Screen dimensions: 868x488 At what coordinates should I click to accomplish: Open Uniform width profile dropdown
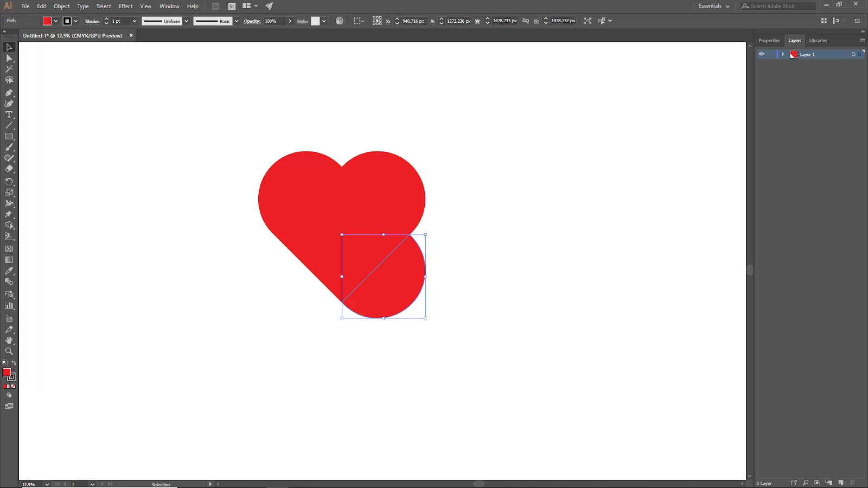(186, 21)
